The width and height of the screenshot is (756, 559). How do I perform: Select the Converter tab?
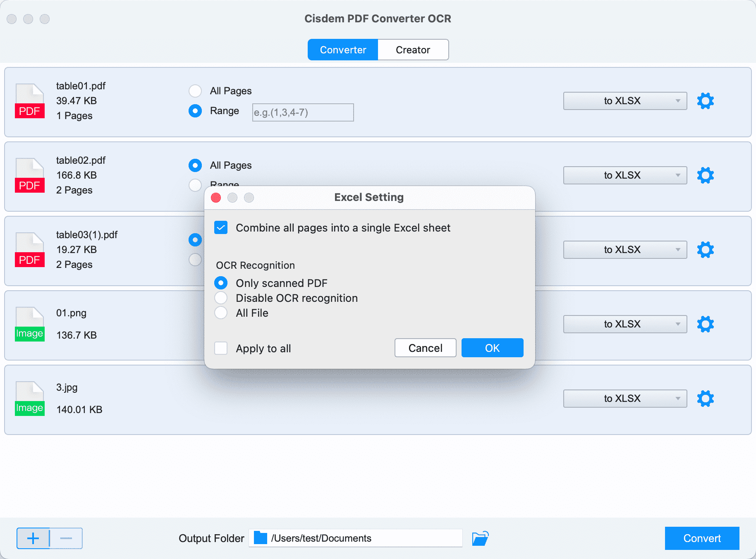(342, 49)
